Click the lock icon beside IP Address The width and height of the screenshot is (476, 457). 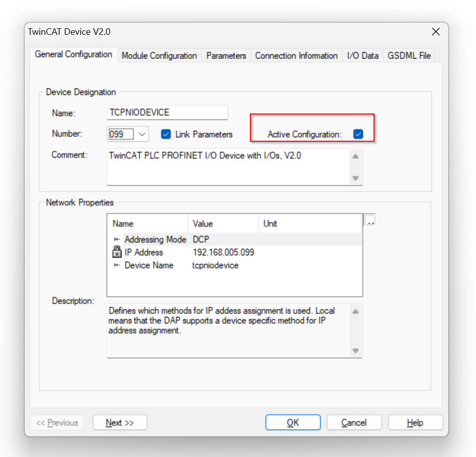[117, 252]
